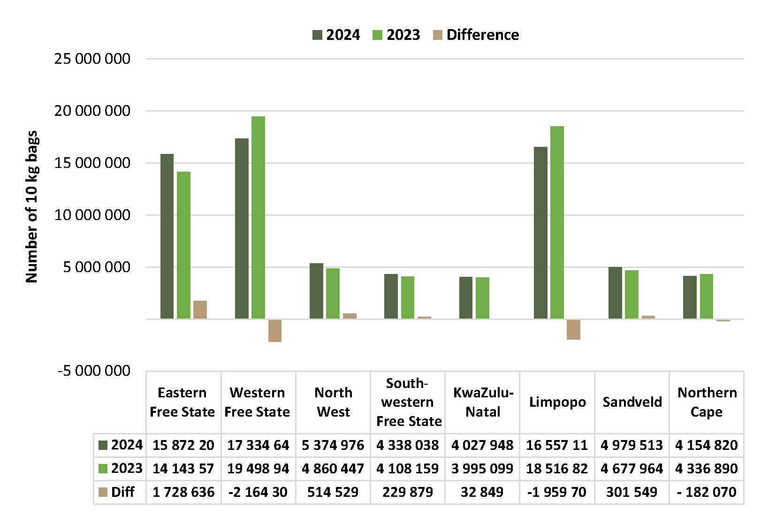Screen dimensions: 776x532
Task: Click the Sandveld 2023 bar
Action: coord(631,295)
